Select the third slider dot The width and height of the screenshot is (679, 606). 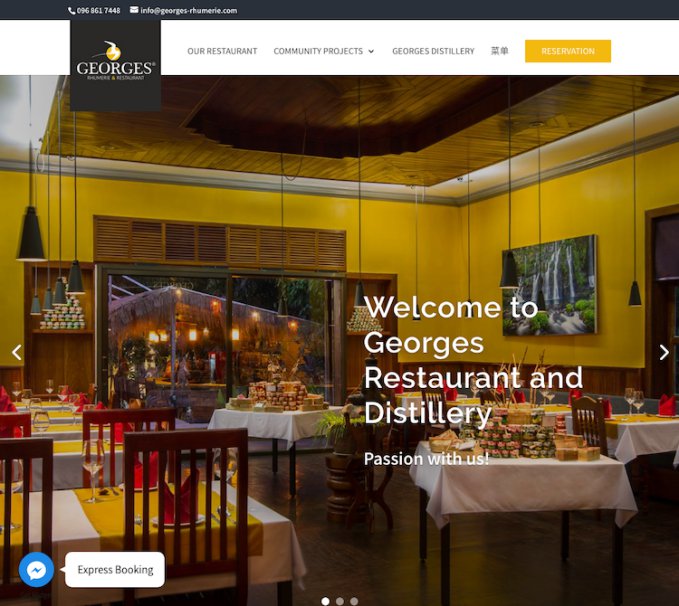[x=354, y=601]
